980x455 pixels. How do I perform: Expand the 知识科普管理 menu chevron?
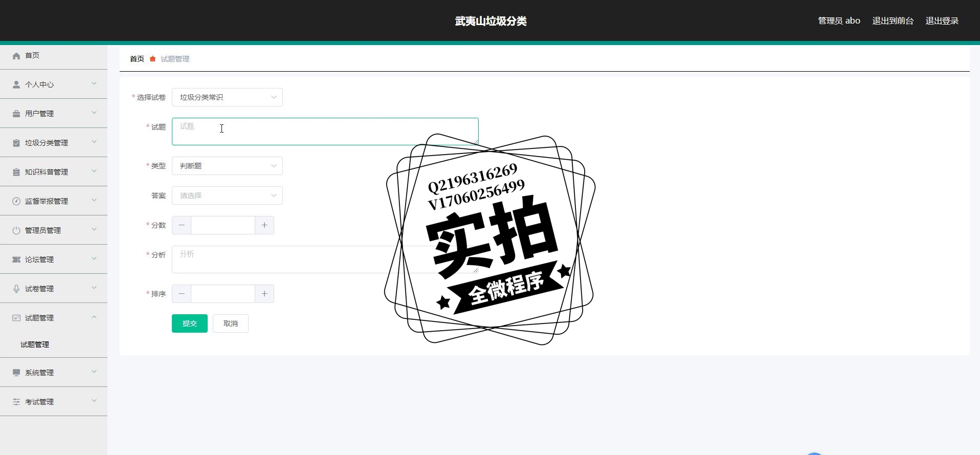94,171
